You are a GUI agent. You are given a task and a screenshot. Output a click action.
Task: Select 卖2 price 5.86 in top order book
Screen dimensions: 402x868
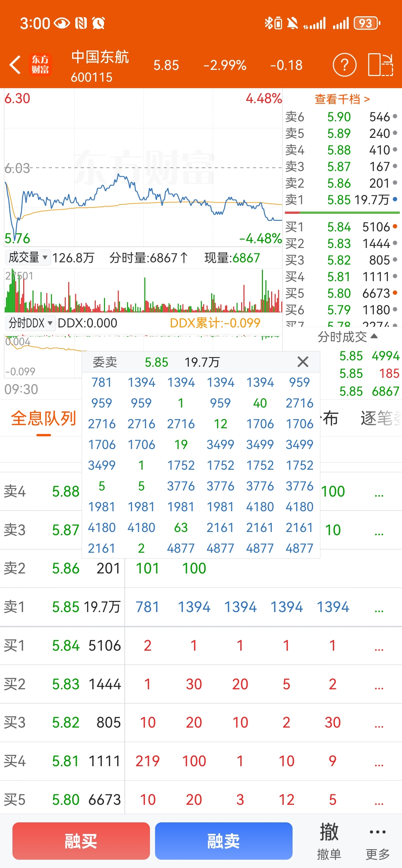339,183
